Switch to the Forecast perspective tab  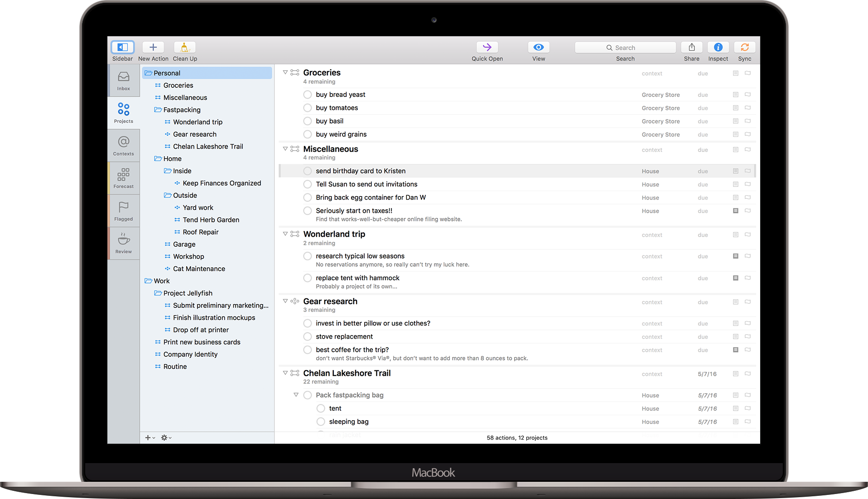pos(124,178)
